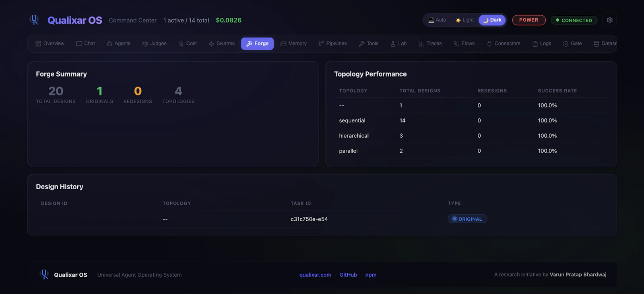Click the ORIGINAL type badge

click(x=467, y=219)
